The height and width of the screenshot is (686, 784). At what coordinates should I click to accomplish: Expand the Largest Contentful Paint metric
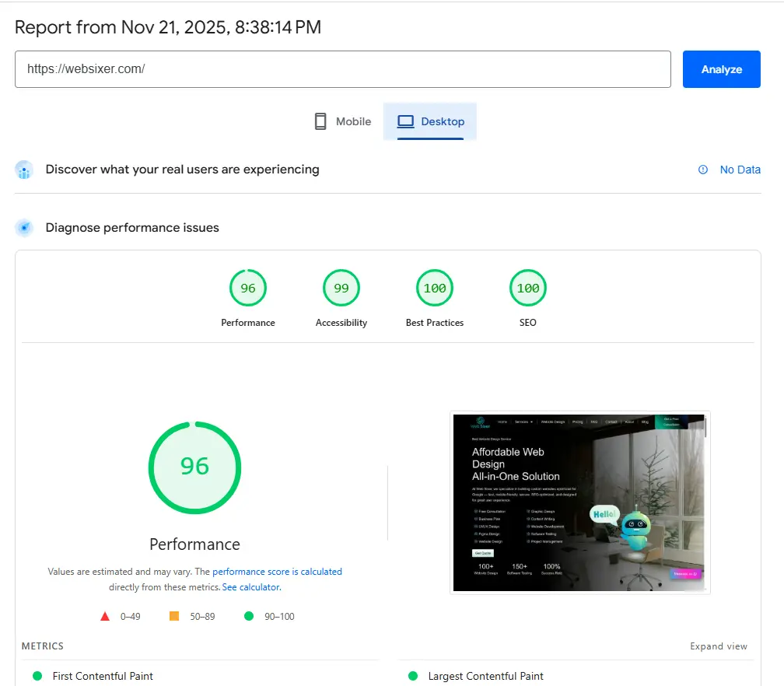pos(485,676)
